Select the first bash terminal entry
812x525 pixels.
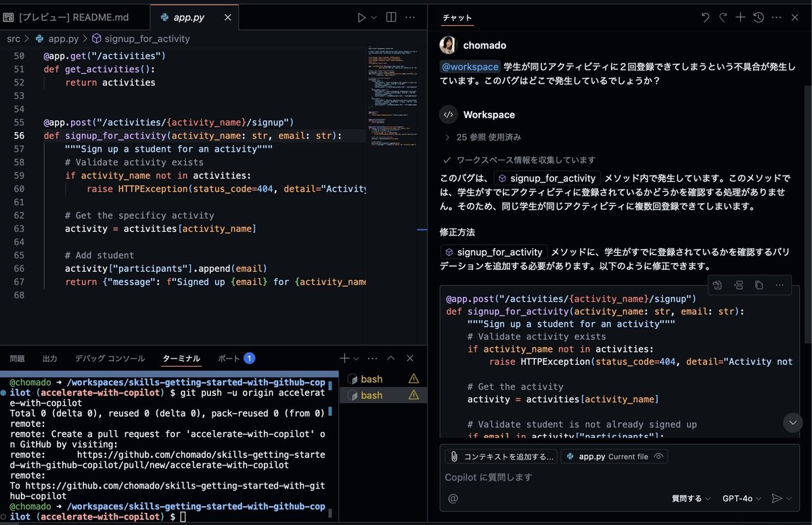click(383, 379)
